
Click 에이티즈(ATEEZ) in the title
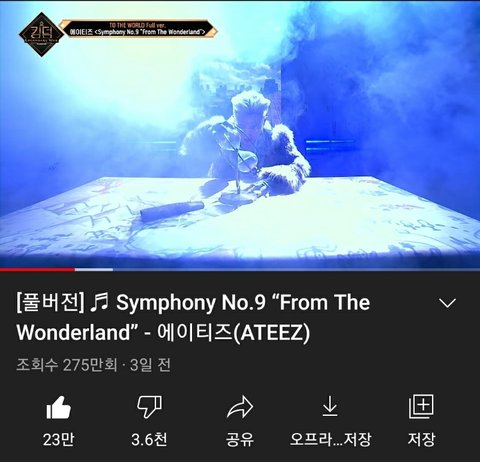pos(233,332)
